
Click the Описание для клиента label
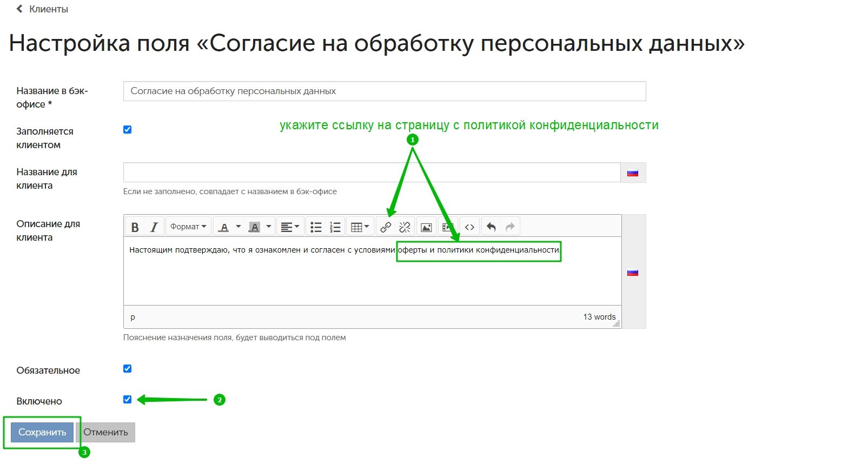[48, 230]
